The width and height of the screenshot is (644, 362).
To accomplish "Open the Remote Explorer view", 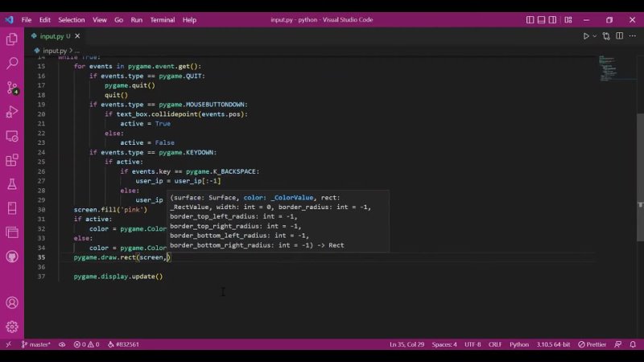I will (x=12, y=136).
